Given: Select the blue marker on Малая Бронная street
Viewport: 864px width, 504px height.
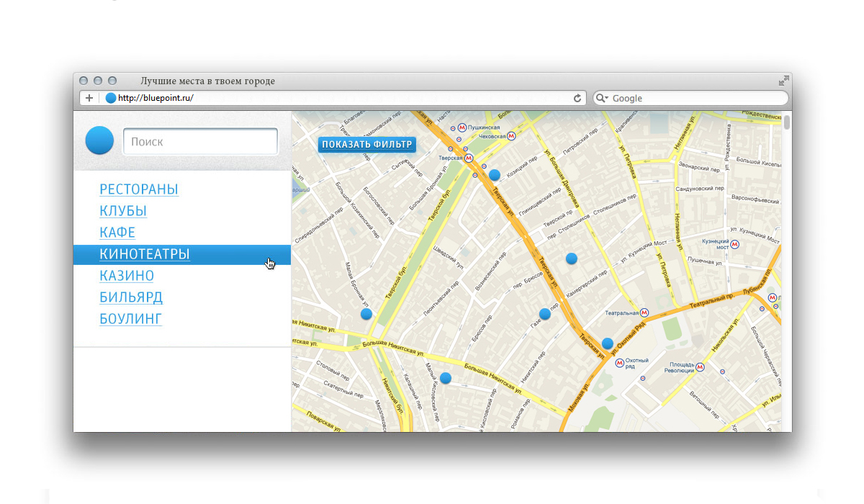Looking at the screenshot, I should pos(366,314).
